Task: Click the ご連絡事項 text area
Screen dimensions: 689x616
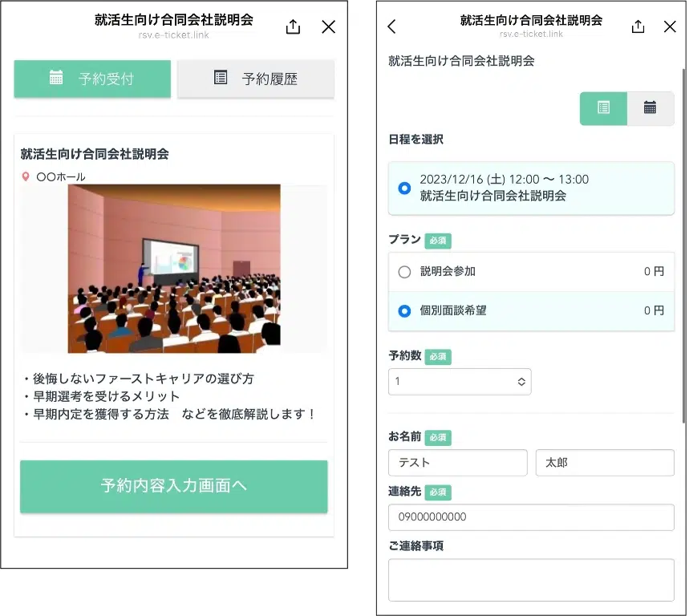Action: (531, 580)
